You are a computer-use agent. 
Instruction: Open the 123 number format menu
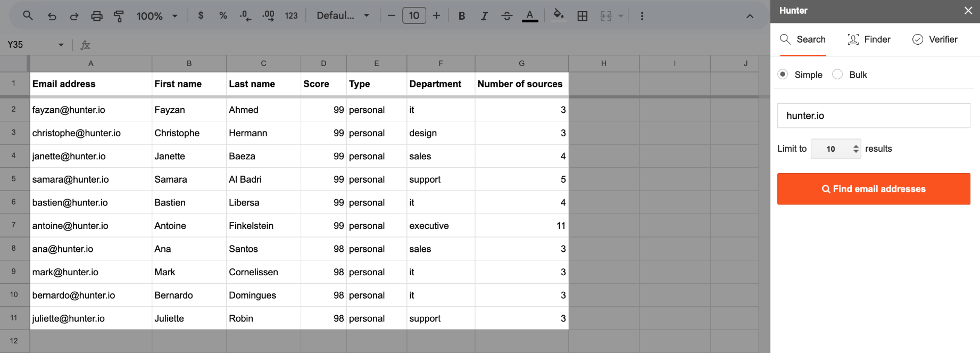coord(291,16)
